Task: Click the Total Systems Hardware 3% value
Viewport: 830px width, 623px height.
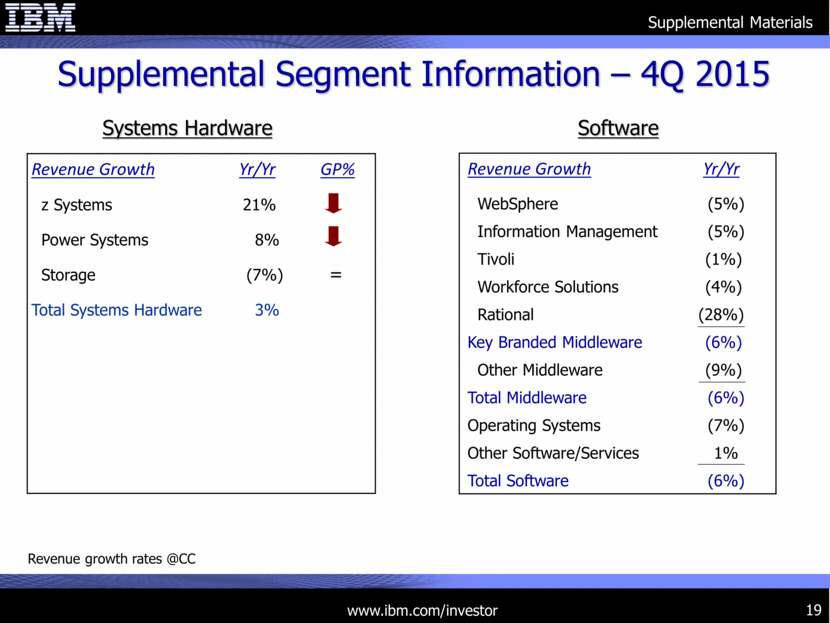Action: coord(267,310)
